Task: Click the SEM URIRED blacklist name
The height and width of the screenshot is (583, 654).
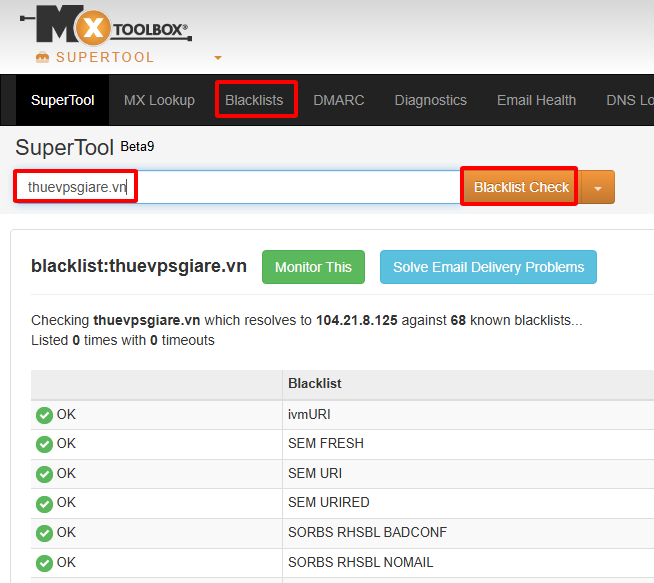Action: click(x=329, y=503)
